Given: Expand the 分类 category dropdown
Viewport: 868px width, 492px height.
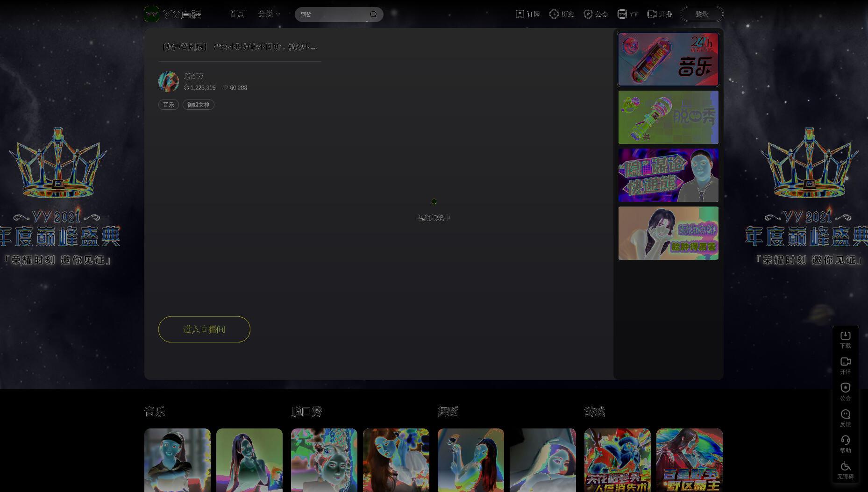Looking at the screenshot, I should click(269, 14).
